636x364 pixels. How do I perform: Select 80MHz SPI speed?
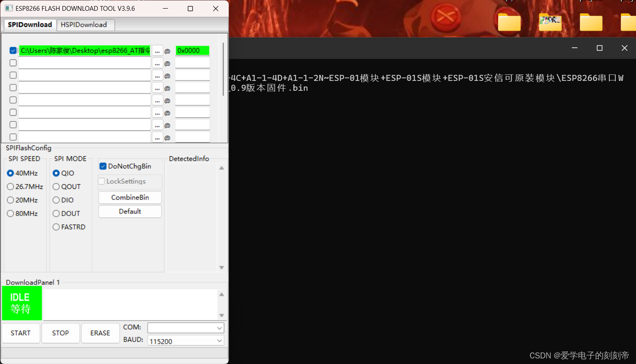(22, 213)
